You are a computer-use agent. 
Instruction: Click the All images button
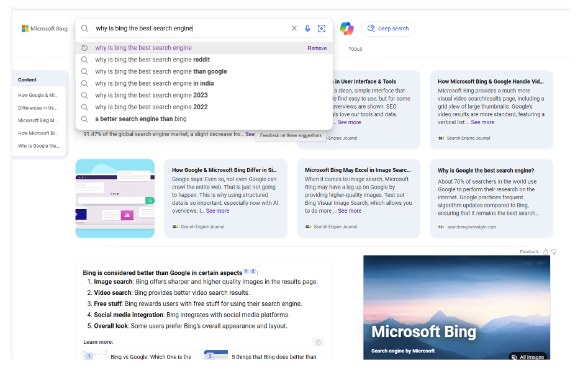point(528,357)
